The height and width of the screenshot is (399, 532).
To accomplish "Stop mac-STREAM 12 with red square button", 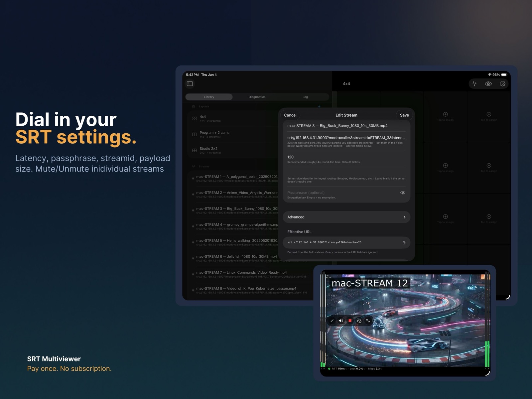I will pyautogui.click(x=350, y=321).
